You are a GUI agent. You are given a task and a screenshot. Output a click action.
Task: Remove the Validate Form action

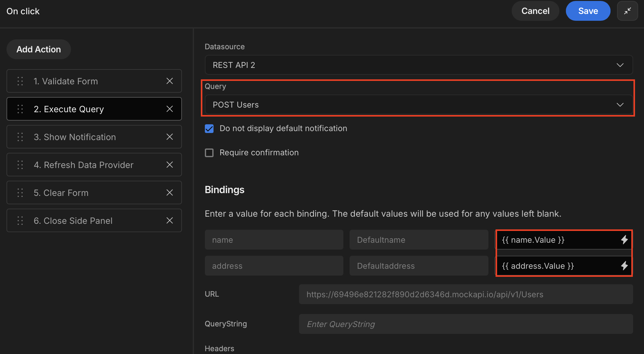(170, 81)
